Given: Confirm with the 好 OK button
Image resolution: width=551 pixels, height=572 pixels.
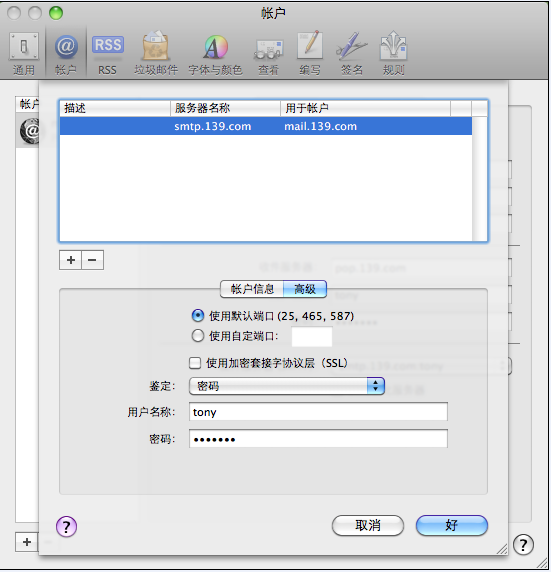Looking at the screenshot, I should coord(452,525).
